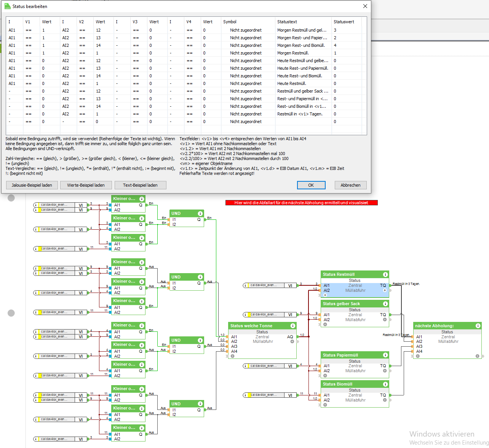Cancel the dialog with Abbrechen
Viewport: 489px width, 448px height.
(x=350, y=185)
